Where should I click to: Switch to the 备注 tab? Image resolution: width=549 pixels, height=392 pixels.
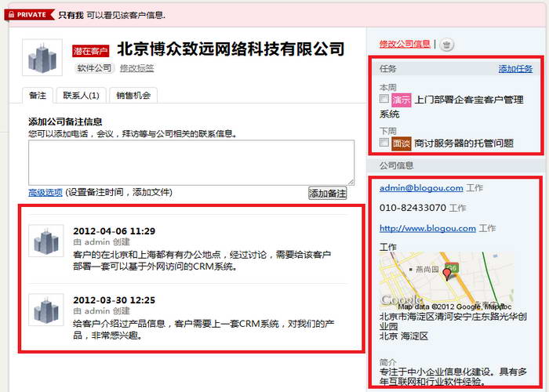pyautogui.click(x=38, y=96)
